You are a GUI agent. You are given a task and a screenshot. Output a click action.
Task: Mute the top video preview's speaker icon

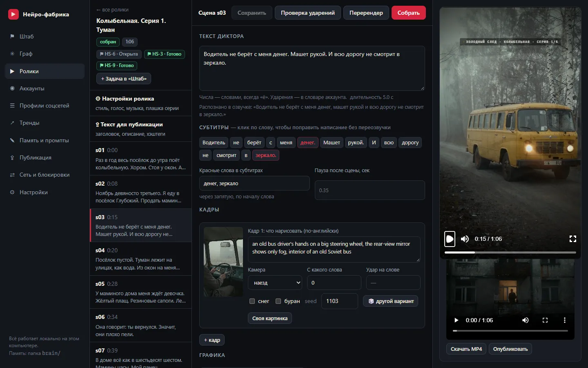465,239
